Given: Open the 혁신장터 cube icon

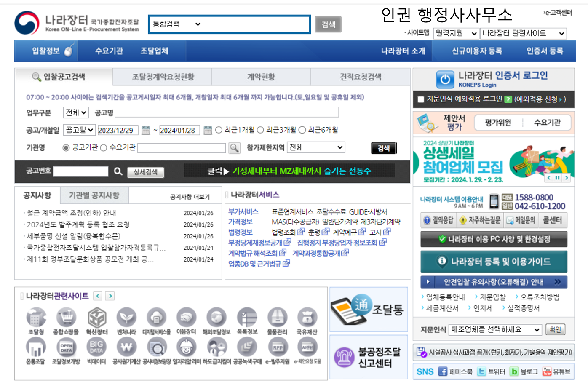Looking at the screenshot, I should pos(96,317).
